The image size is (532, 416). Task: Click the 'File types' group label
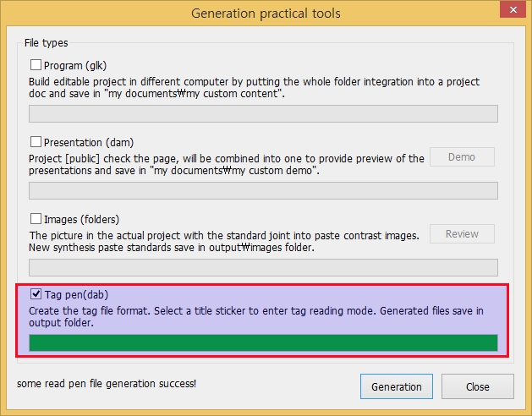coord(47,43)
